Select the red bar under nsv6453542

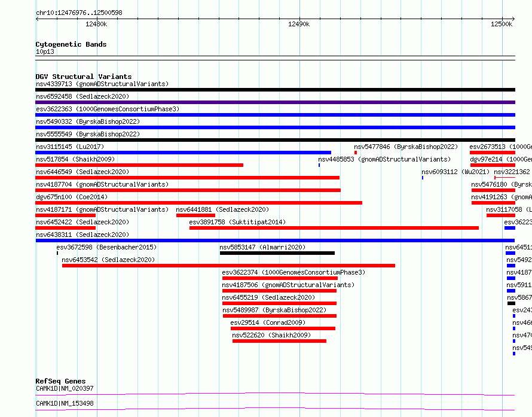[228, 266]
